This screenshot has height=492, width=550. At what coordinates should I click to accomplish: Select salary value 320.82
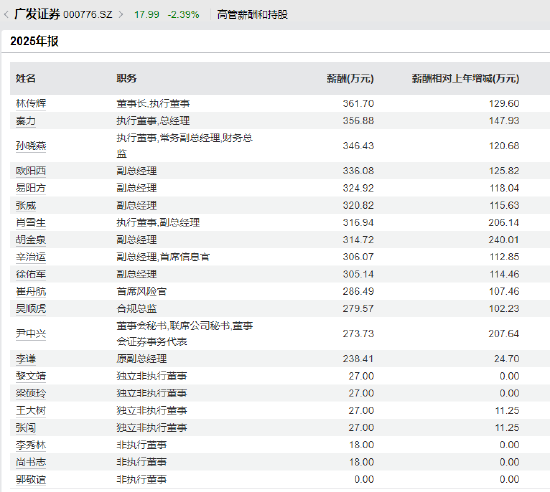click(358, 205)
